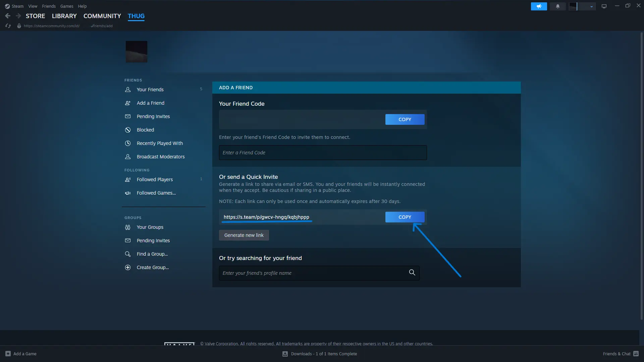The width and height of the screenshot is (644, 362).
Task: Click the account avatar in title bar
Action: point(573,6)
